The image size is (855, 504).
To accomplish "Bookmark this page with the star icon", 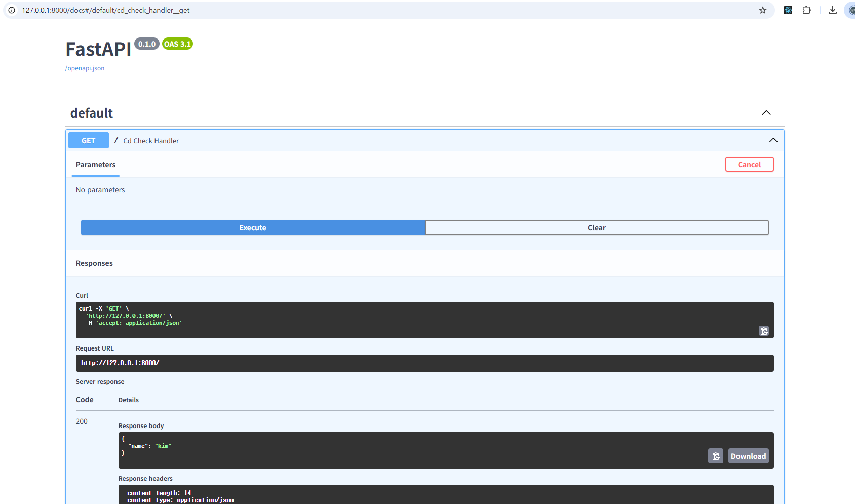I will [763, 10].
